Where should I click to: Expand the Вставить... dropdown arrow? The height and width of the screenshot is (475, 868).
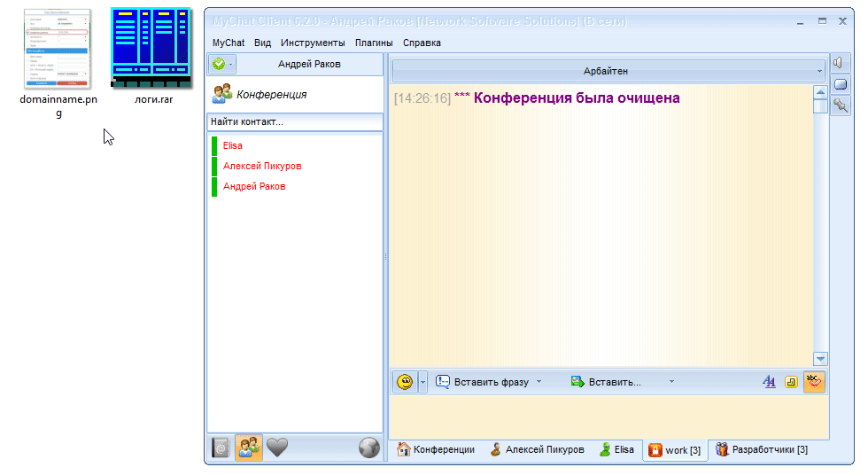[671, 381]
